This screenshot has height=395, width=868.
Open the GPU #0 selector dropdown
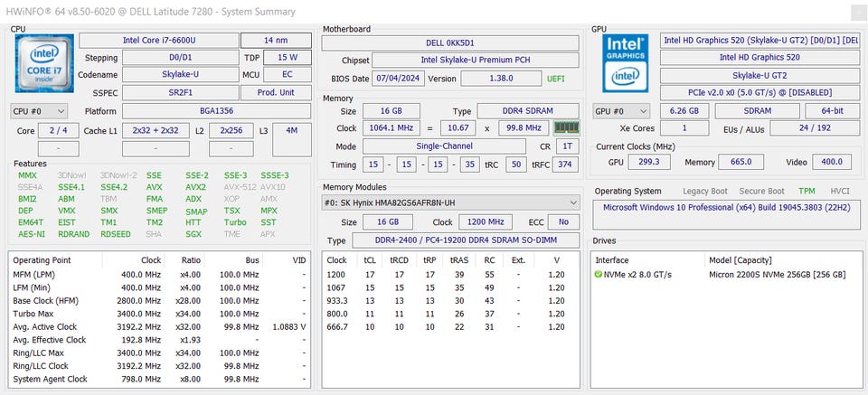621,111
